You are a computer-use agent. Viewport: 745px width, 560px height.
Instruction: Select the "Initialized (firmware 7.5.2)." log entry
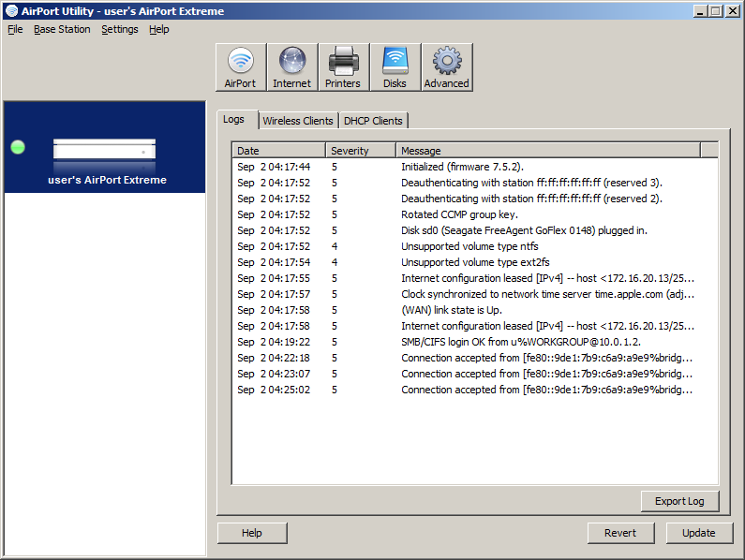pos(475,167)
